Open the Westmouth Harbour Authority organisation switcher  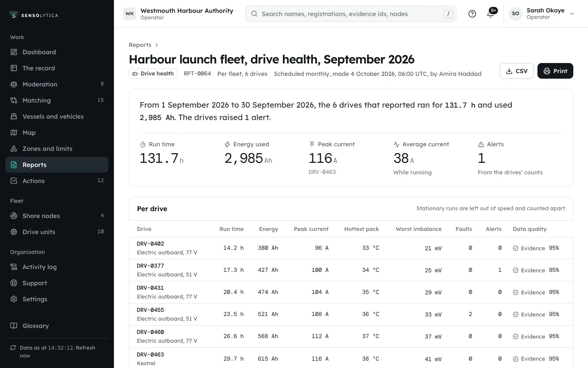coord(179,14)
